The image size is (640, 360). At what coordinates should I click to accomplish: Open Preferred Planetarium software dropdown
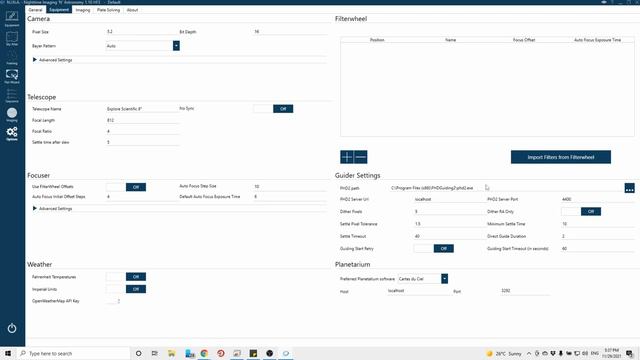(444, 278)
